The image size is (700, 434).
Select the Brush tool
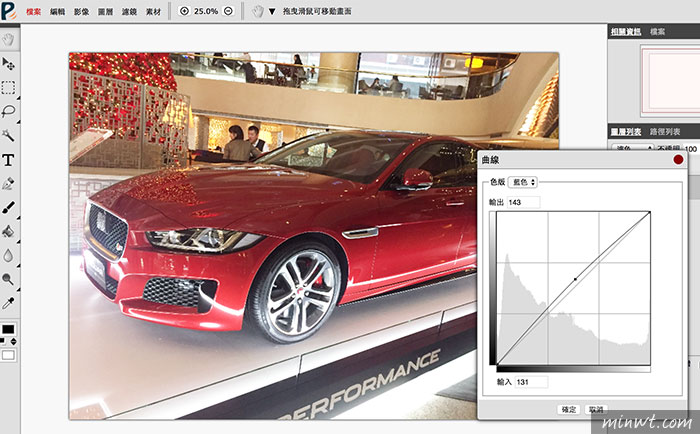8,208
